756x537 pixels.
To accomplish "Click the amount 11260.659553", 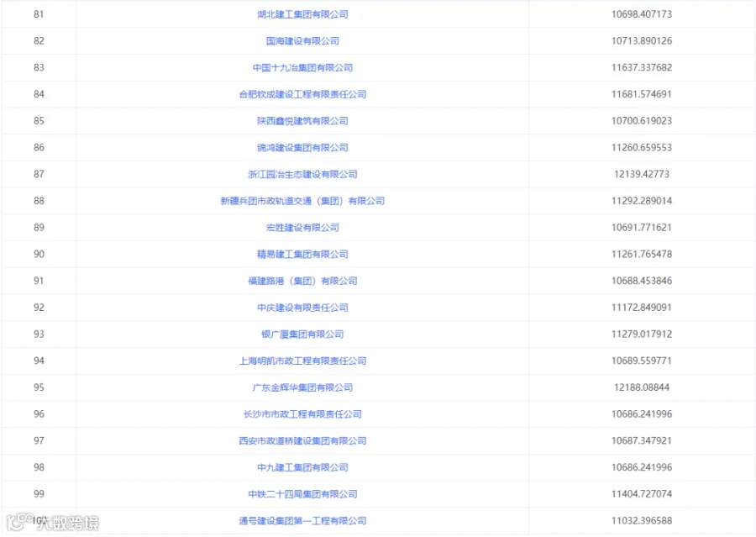I will (641, 148).
